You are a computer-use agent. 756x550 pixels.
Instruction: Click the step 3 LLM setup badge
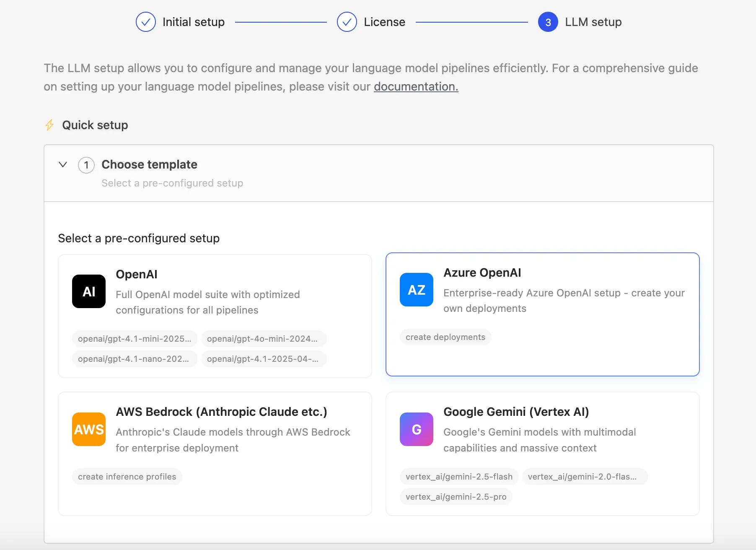[548, 22]
